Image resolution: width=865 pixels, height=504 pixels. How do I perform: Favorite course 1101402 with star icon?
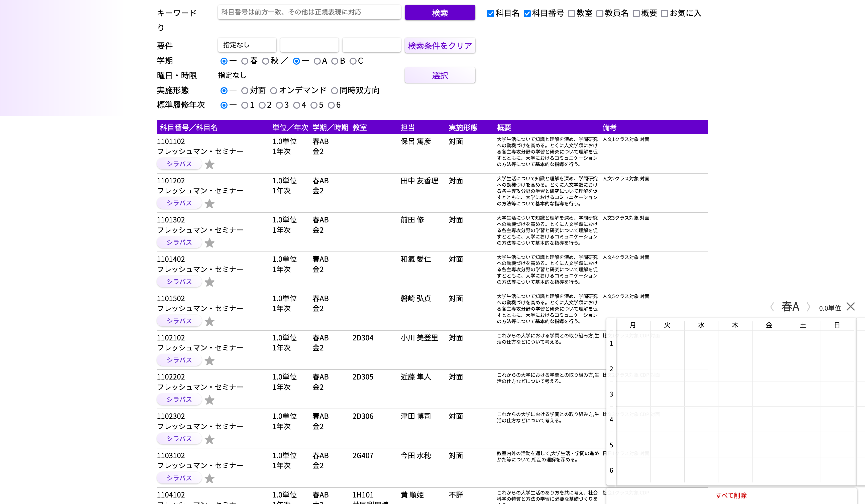click(x=209, y=282)
